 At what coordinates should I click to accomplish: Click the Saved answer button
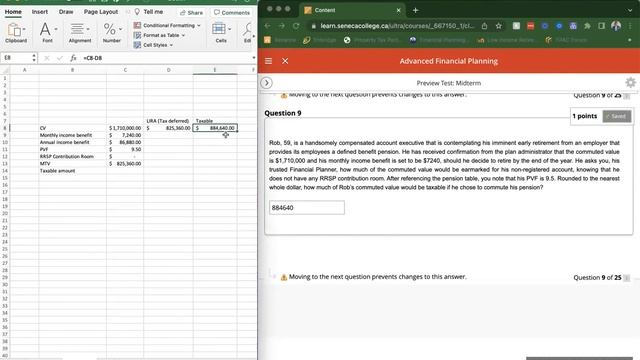[x=617, y=116]
